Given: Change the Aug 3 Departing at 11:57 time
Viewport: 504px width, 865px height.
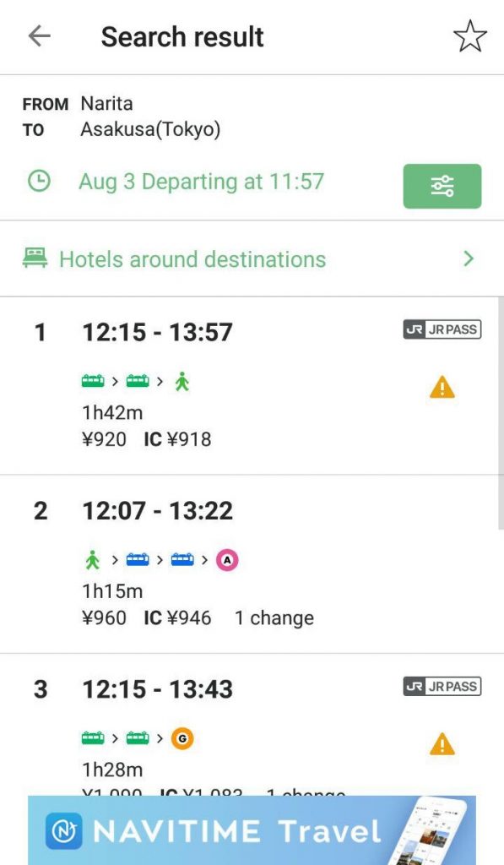Looking at the screenshot, I should pos(201,182).
